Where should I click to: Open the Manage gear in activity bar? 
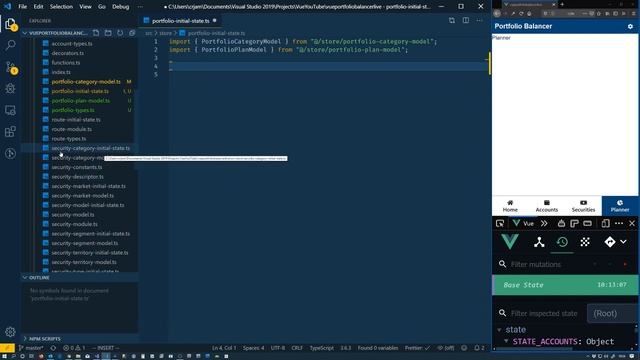[10, 332]
